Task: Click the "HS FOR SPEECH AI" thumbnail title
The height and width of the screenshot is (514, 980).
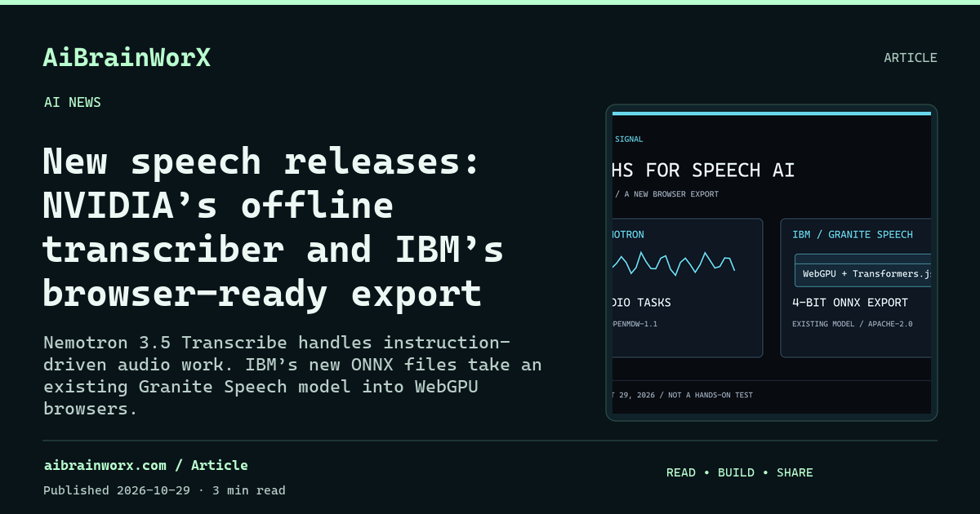Action: [703, 170]
